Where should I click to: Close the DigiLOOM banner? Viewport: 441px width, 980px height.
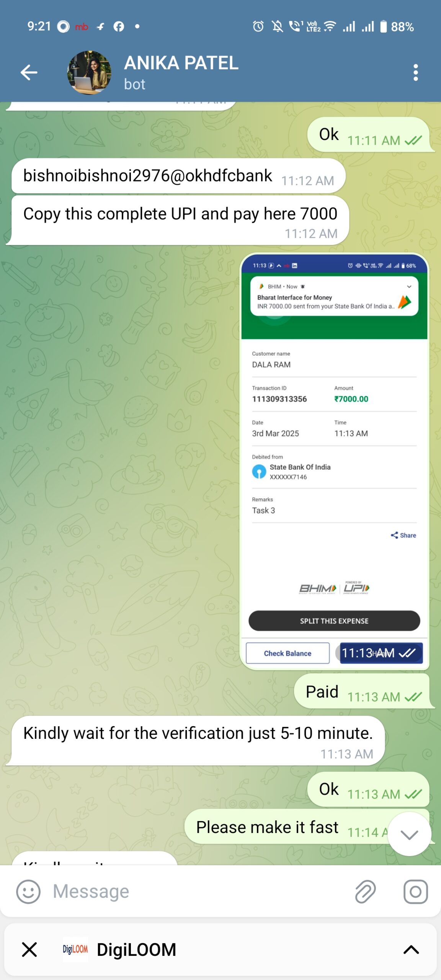[x=29, y=950]
